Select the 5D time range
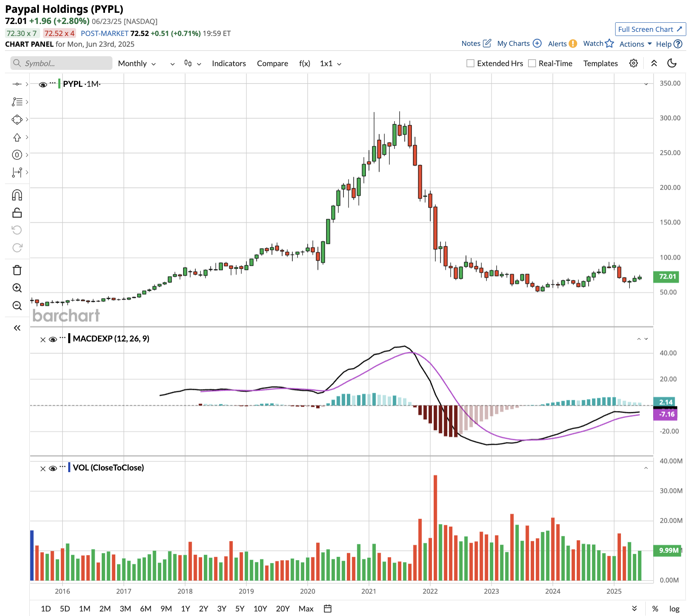The height and width of the screenshot is (616, 697). [x=65, y=609]
